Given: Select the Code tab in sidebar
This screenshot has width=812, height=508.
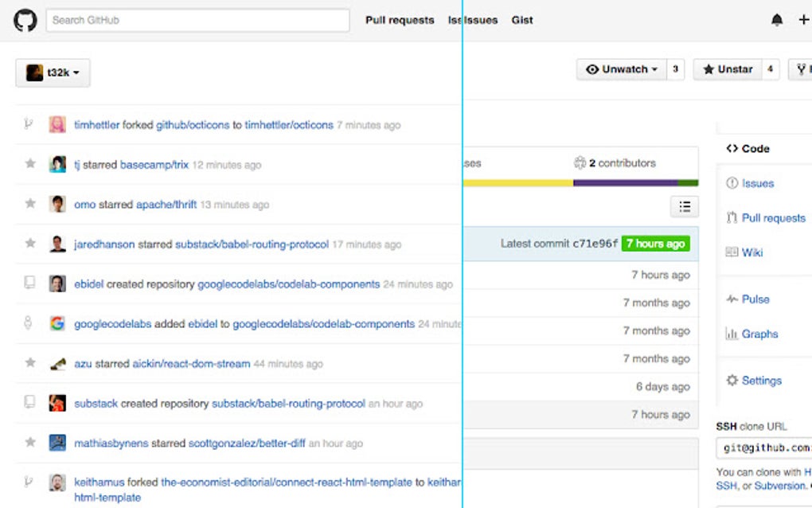Looking at the screenshot, I should (748, 149).
